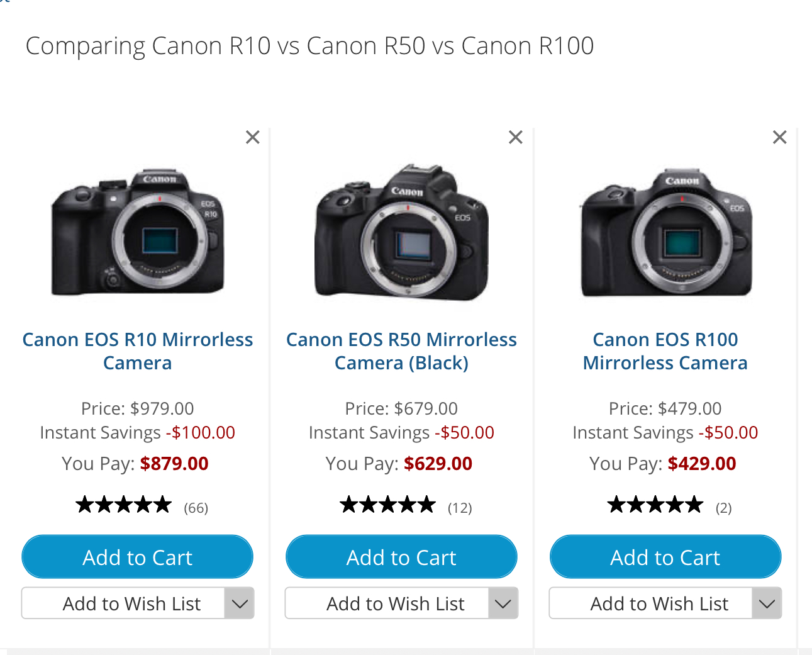Click the star rating for the R50 camera

pyautogui.click(x=387, y=503)
